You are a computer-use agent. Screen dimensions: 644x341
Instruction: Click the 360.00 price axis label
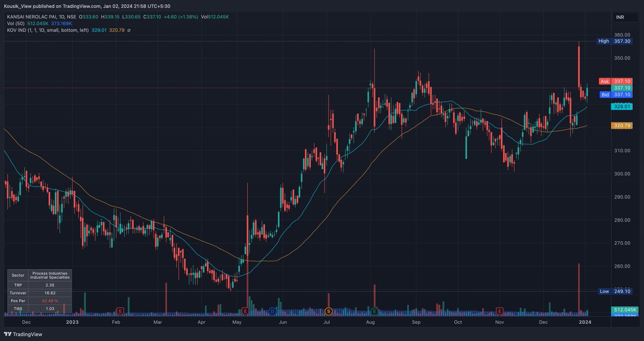coord(622,35)
